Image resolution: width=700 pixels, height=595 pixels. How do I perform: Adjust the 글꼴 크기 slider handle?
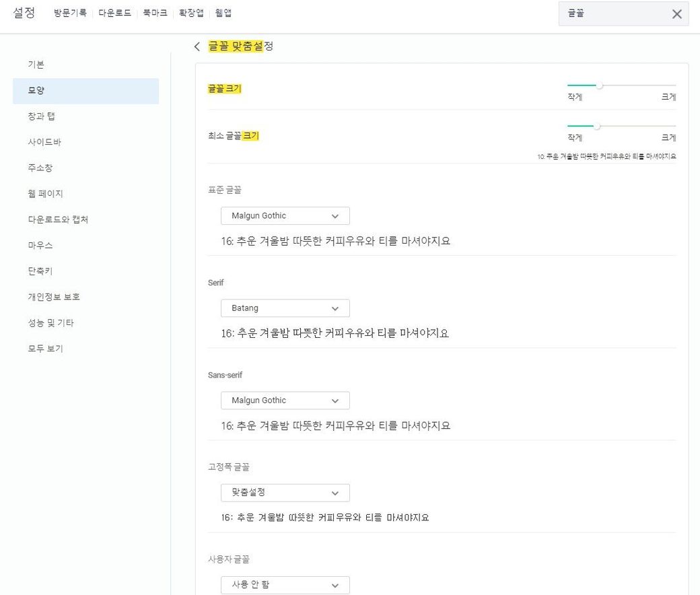tap(599, 85)
